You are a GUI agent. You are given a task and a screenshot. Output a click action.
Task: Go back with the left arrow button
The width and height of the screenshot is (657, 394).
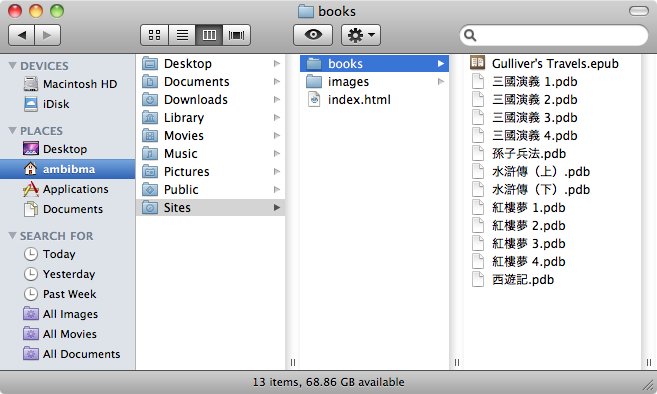pyautogui.click(x=21, y=35)
